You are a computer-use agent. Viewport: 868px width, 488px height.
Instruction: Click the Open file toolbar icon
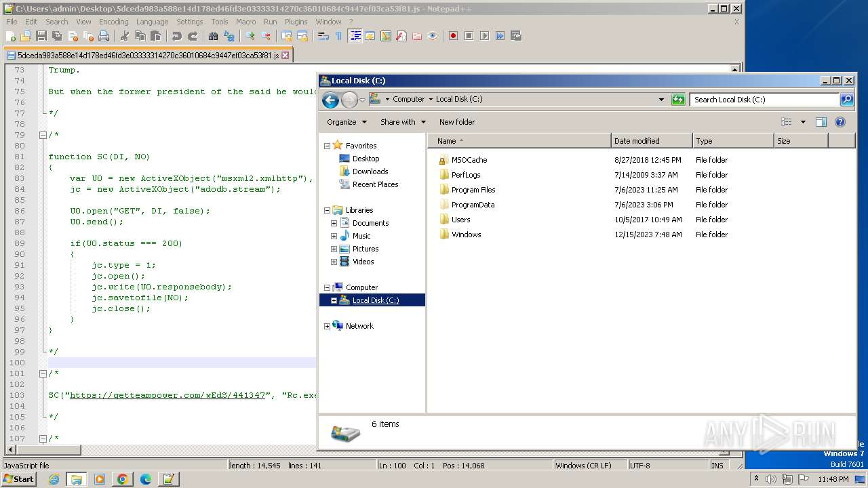coord(26,36)
